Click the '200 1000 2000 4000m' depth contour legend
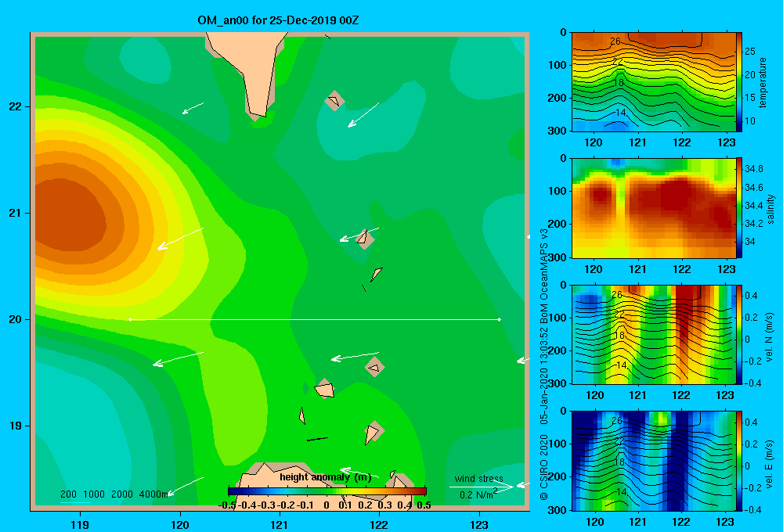 (114, 494)
